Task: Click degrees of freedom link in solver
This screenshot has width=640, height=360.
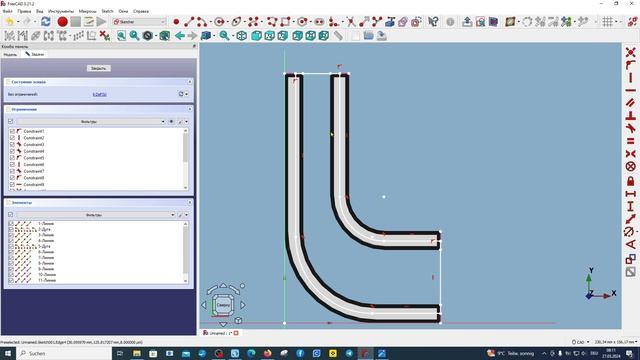Action: pyautogui.click(x=100, y=94)
